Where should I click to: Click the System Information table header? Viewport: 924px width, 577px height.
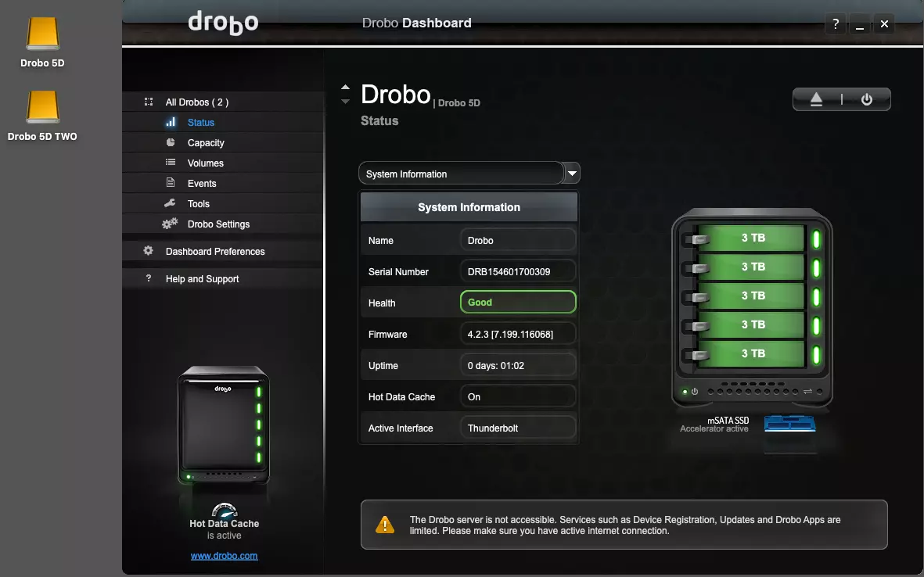469,207
